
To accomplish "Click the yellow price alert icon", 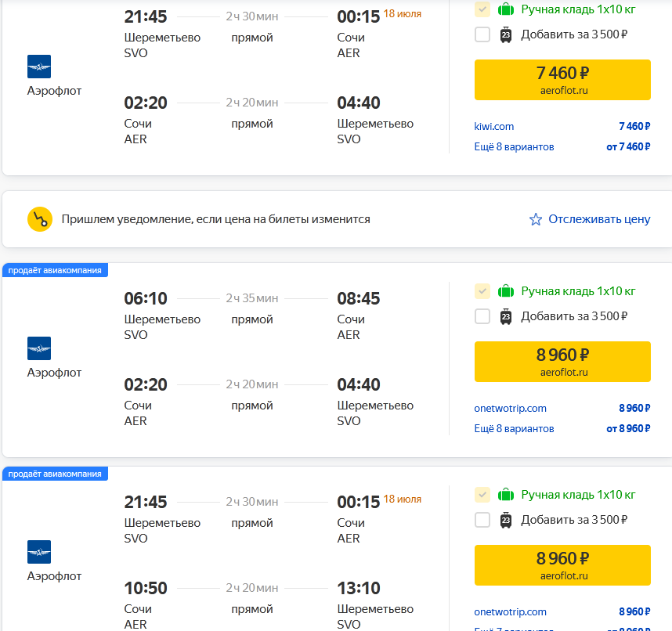I will click(x=39, y=219).
